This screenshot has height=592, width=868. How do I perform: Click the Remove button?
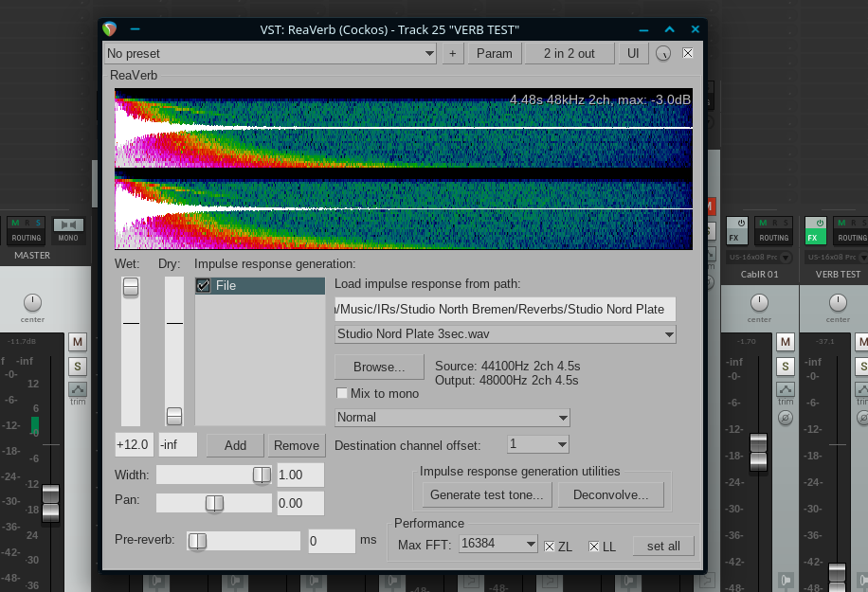tap(297, 445)
